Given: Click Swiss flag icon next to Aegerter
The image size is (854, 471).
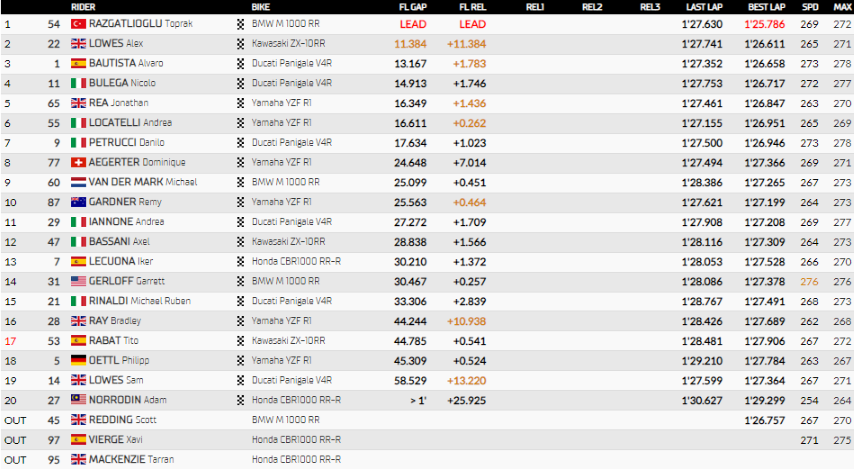Looking at the screenshot, I should (x=78, y=163).
